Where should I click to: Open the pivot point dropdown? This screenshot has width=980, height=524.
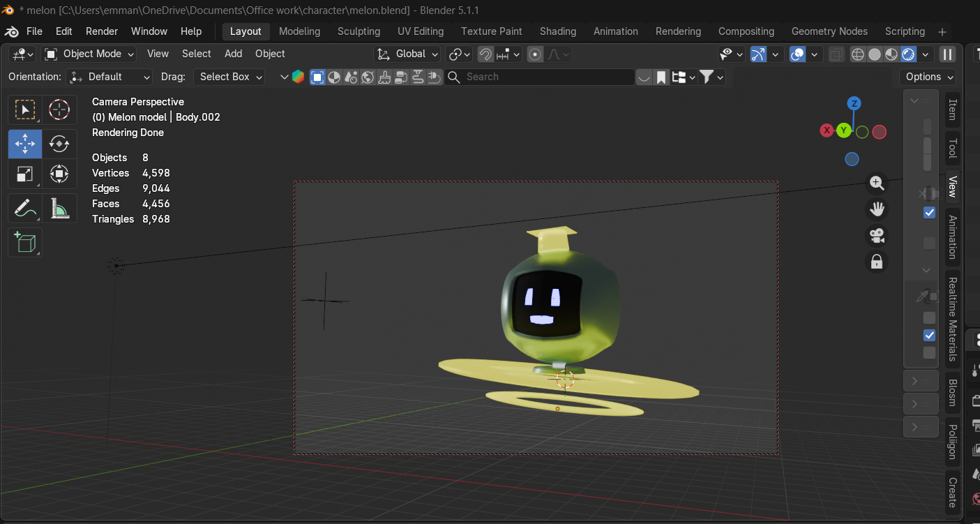pyautogui.click(x=459, y=54)
